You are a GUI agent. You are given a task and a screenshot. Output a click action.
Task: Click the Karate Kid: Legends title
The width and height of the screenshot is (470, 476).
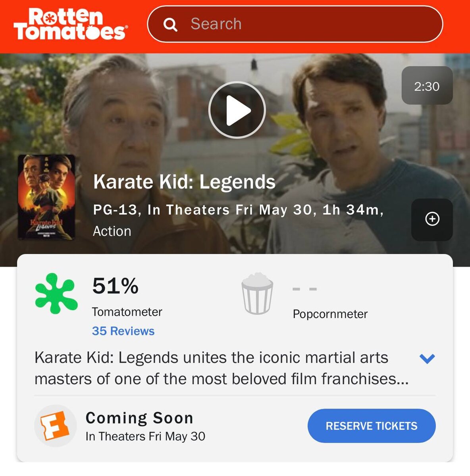pos(184,182)
